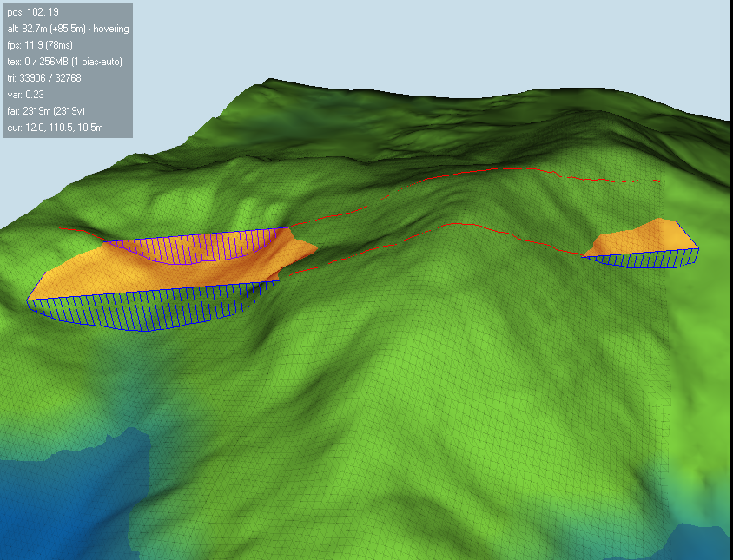This screenshot has width=733, height=560.
Task: Click the upper red dashed path line
Action: click(x=486, y=170)
